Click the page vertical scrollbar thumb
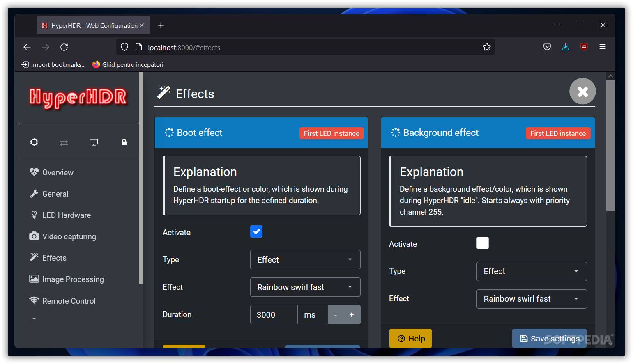The width and height of the screenshot is (633, 364). (611, 145)
